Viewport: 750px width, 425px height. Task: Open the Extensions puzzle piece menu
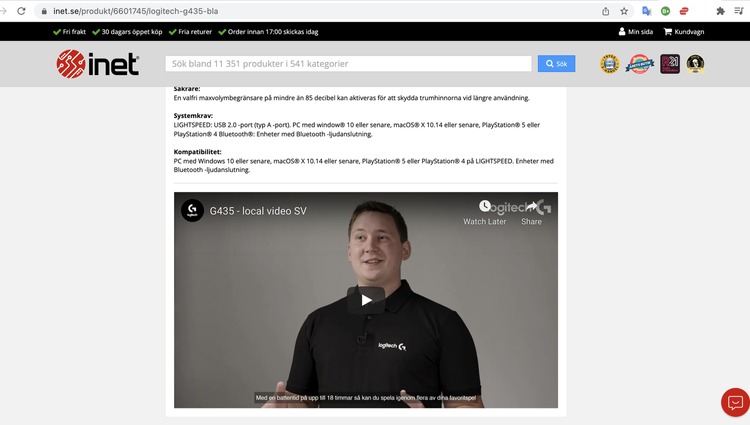[x=720, y=11]
